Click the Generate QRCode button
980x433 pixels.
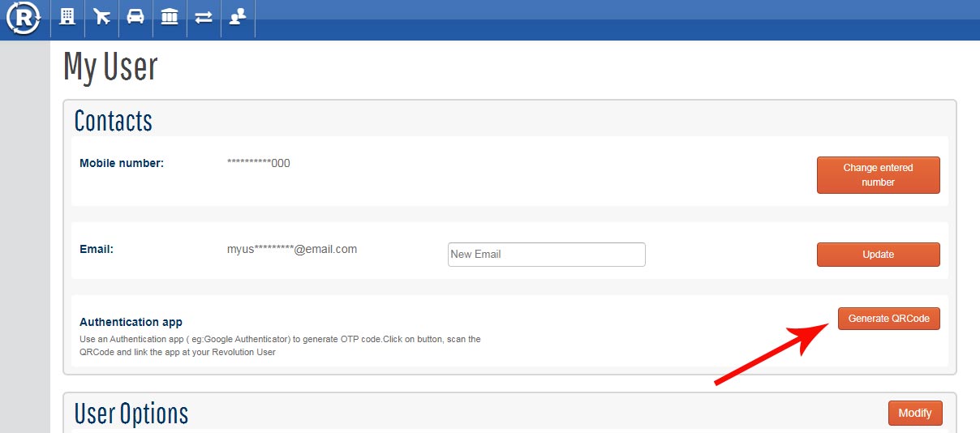888,319
